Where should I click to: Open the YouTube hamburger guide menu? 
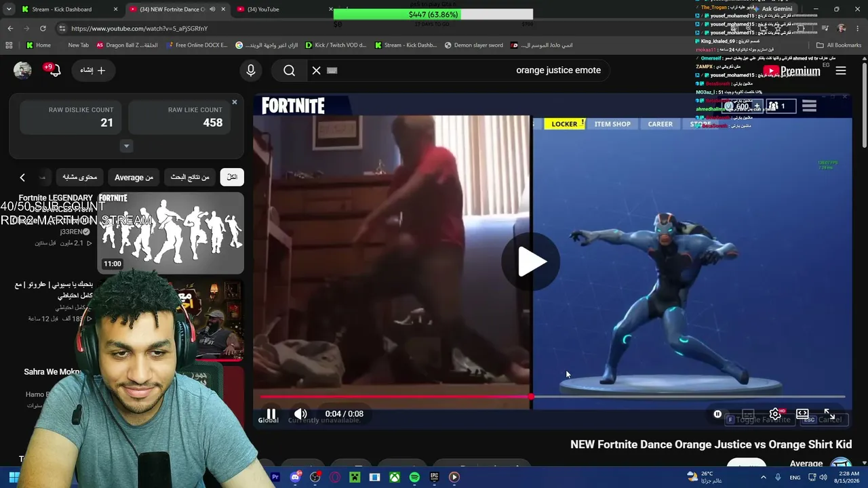[841, 70]
